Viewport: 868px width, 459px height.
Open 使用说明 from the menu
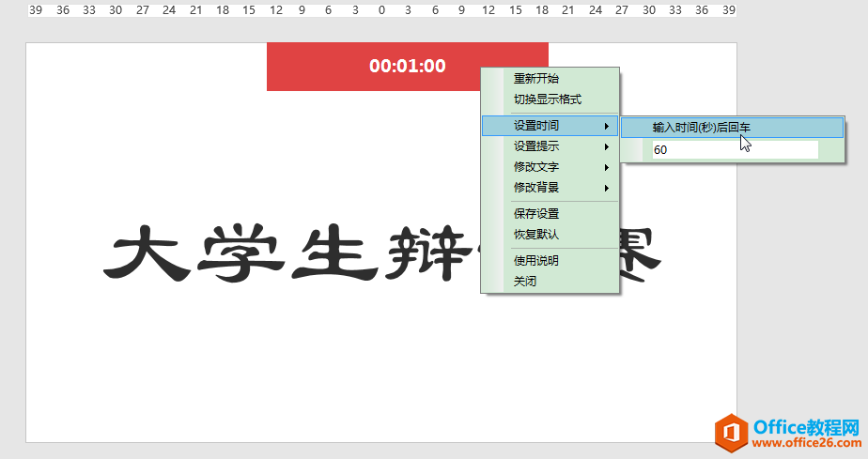[550, 260]
